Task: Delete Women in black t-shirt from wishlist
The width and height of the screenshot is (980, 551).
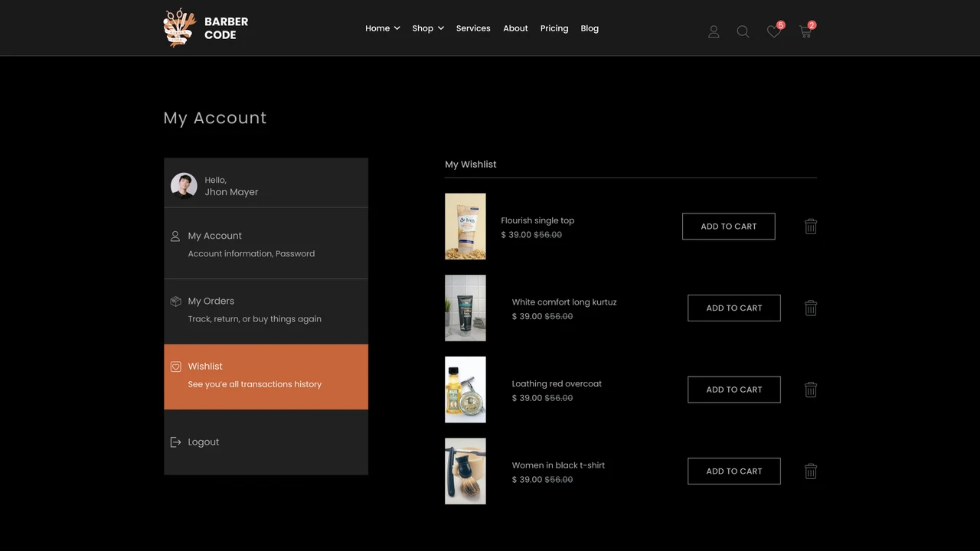Action: pos(811,471)
